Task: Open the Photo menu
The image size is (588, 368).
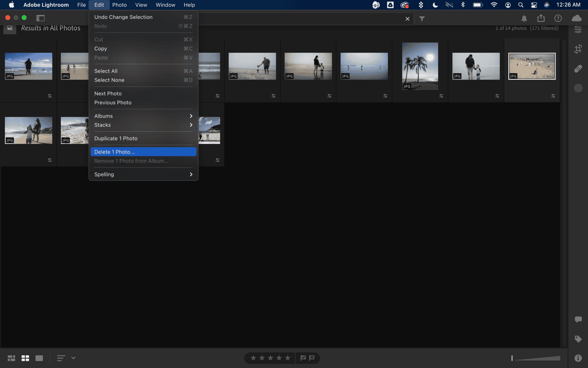Action: point(119,5)
